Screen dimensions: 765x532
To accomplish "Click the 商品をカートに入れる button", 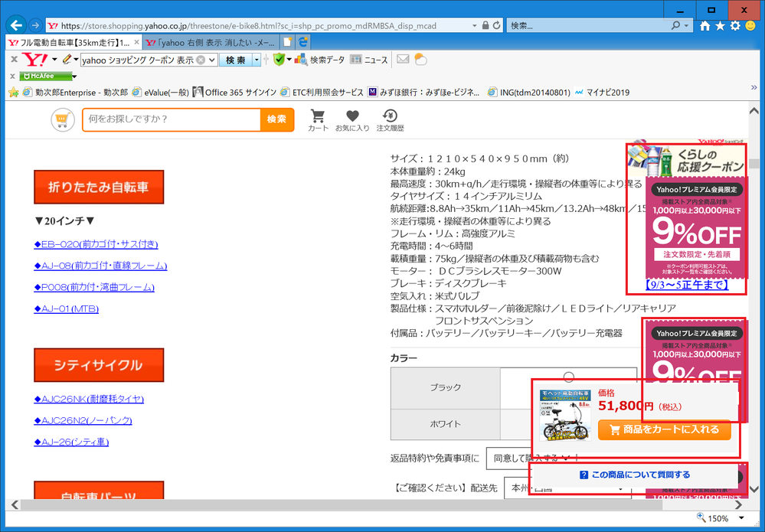I will click(x=664, y=430).
